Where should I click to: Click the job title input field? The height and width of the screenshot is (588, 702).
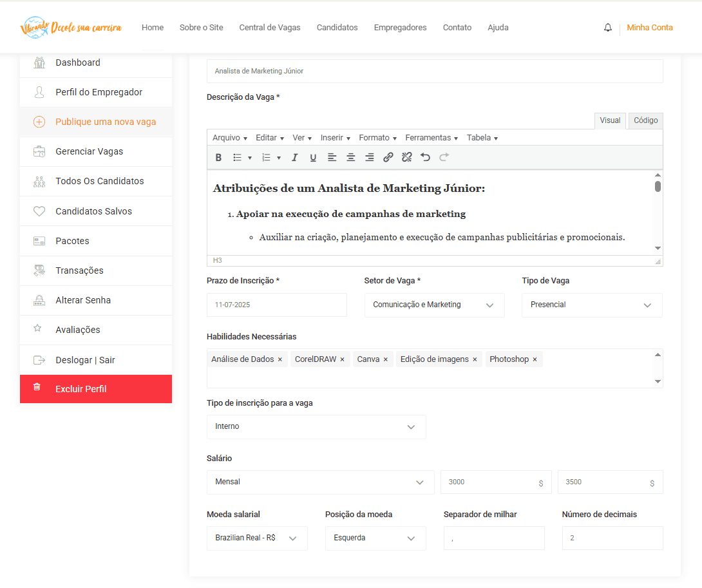(x=434, y=71)
